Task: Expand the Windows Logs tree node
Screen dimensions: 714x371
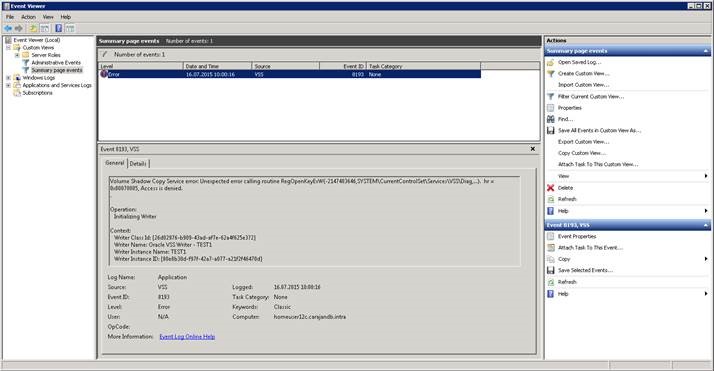Action: pyautogui.click(x=8, y=78)
